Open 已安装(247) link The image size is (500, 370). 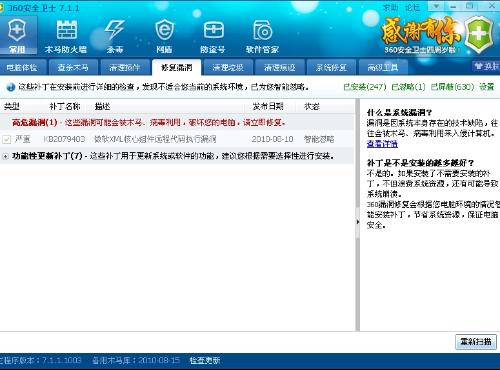(365, 87)
